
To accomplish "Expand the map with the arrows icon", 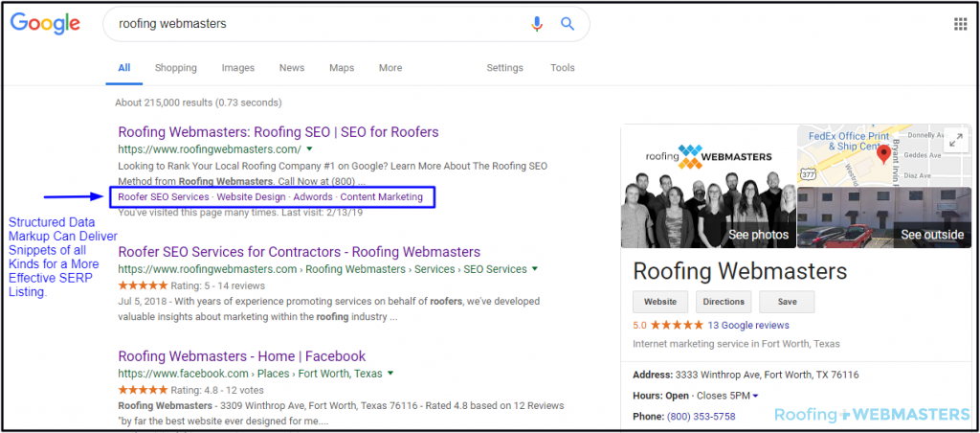I will (x=955, y=140).
